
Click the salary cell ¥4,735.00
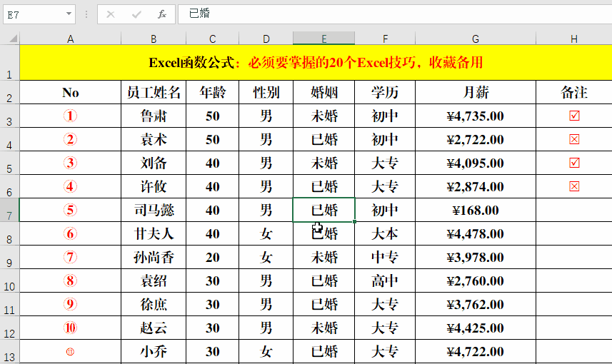[476, 116]
